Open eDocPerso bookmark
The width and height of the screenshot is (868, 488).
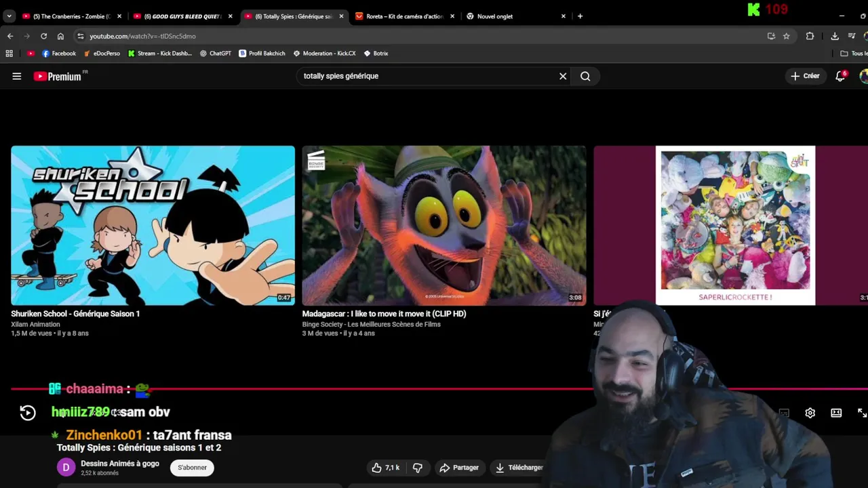click(102, 53)
